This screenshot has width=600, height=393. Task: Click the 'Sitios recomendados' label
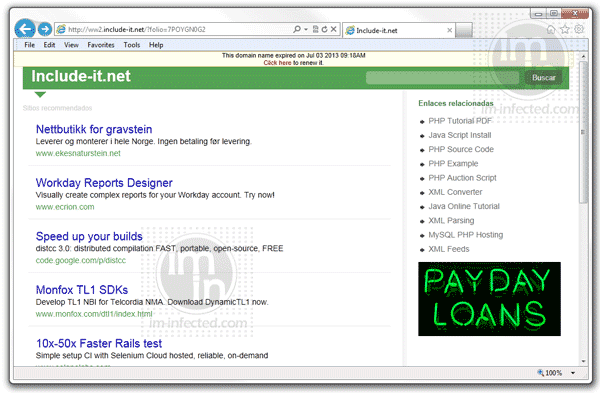57,108
